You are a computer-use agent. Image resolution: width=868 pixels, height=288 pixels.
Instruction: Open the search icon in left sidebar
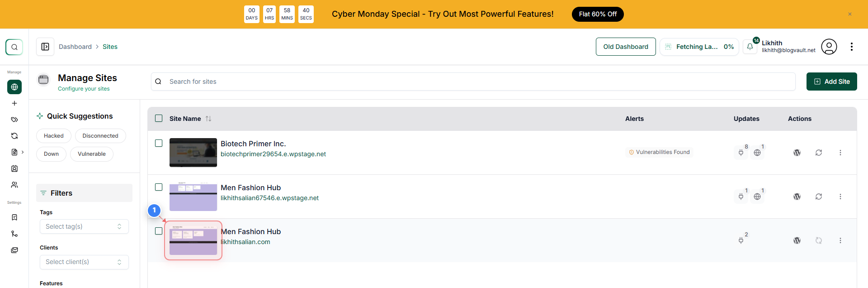pyautogui.click(x=14, y=47)
